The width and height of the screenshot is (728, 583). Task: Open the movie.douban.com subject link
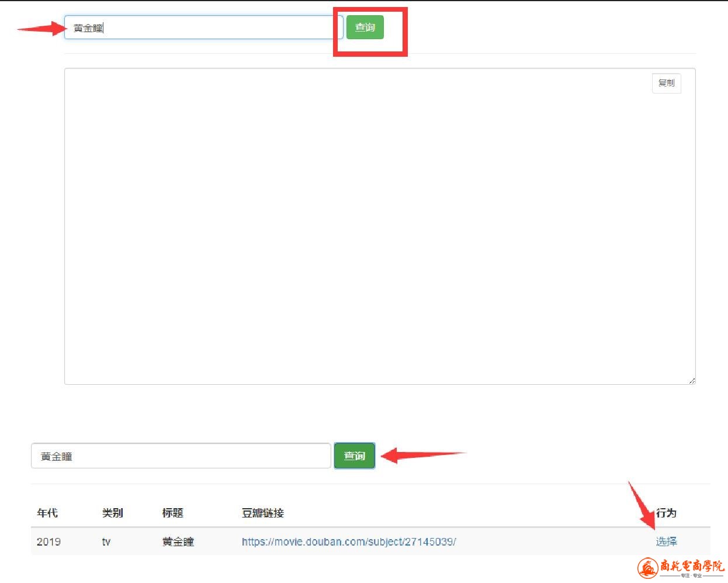[349, 541]
